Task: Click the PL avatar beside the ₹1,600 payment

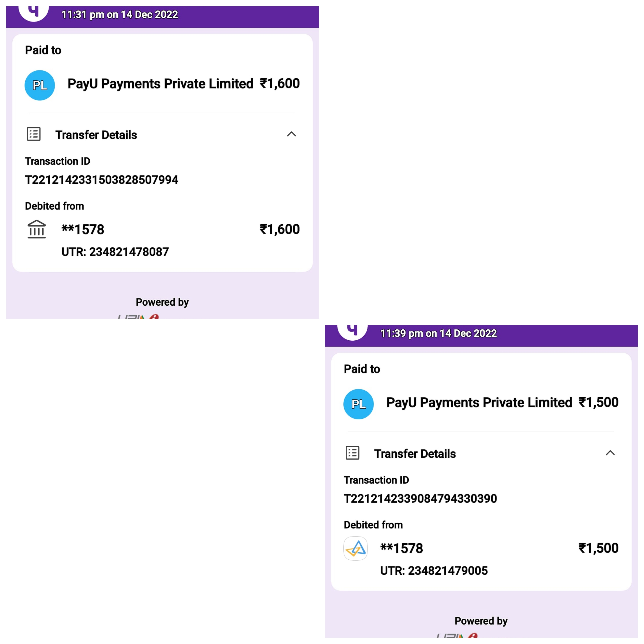Action: [40, 85]
